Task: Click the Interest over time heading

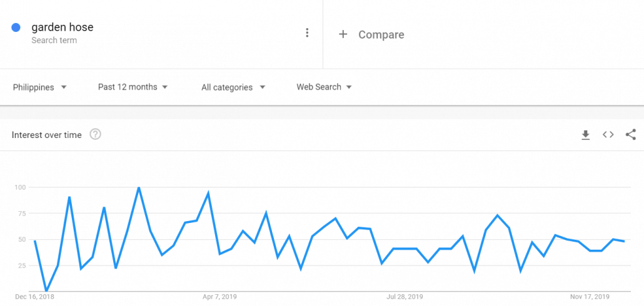Action: click(x=47, y=135)
